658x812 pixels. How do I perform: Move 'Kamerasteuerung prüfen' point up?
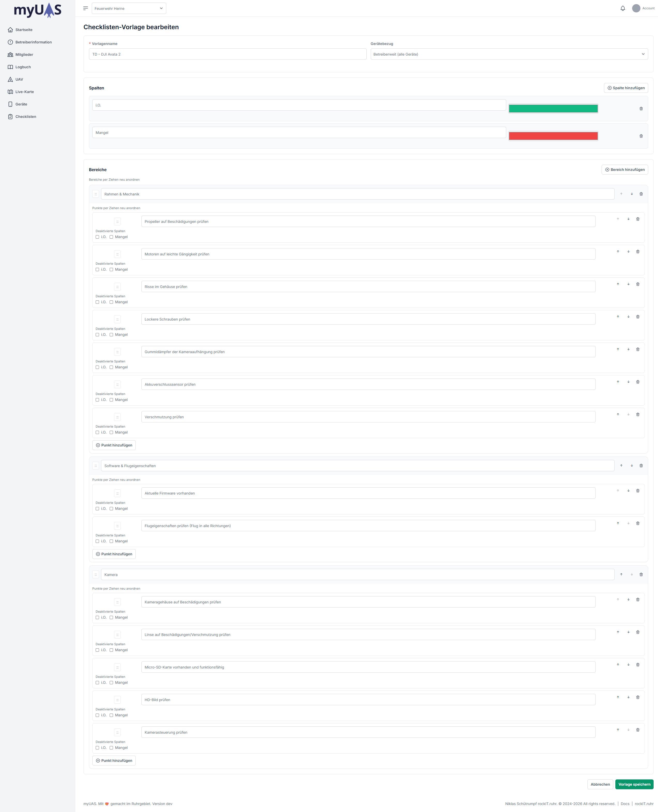click(618, 730)
